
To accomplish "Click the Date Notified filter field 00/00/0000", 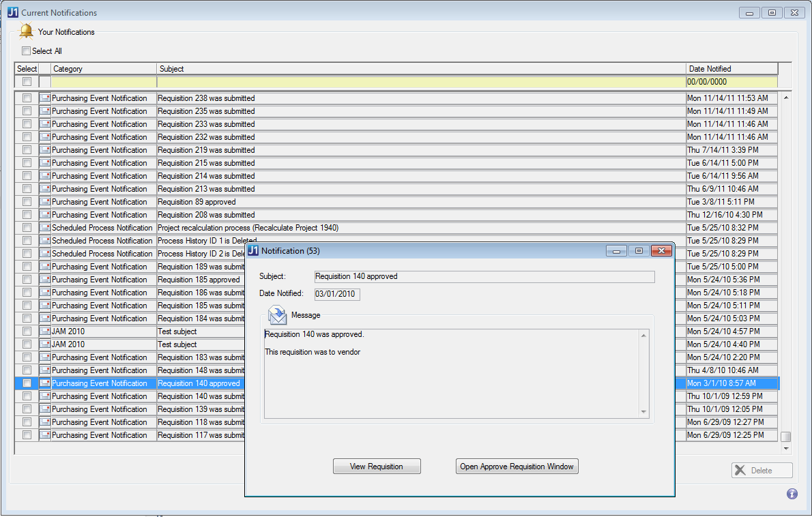I will click(x=731, y=82).
